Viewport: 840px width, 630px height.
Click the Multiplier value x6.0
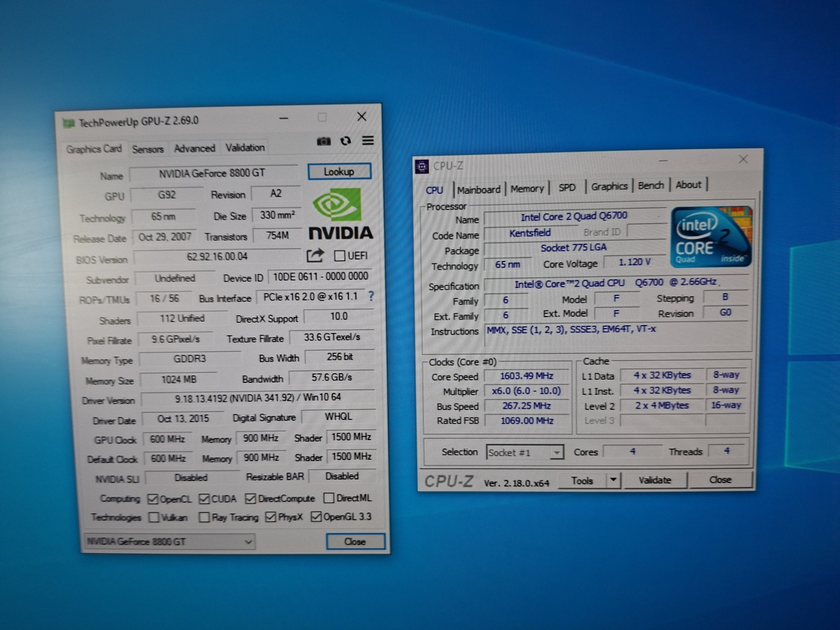527,391
